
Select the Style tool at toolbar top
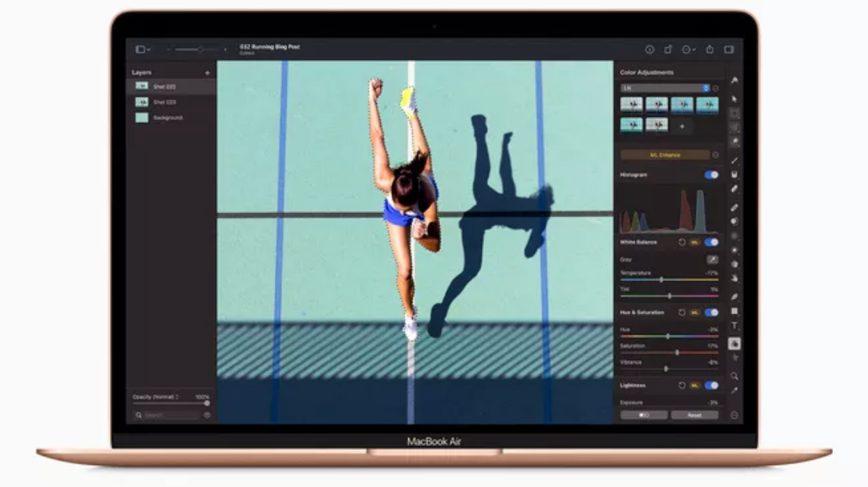pos(734,81)
